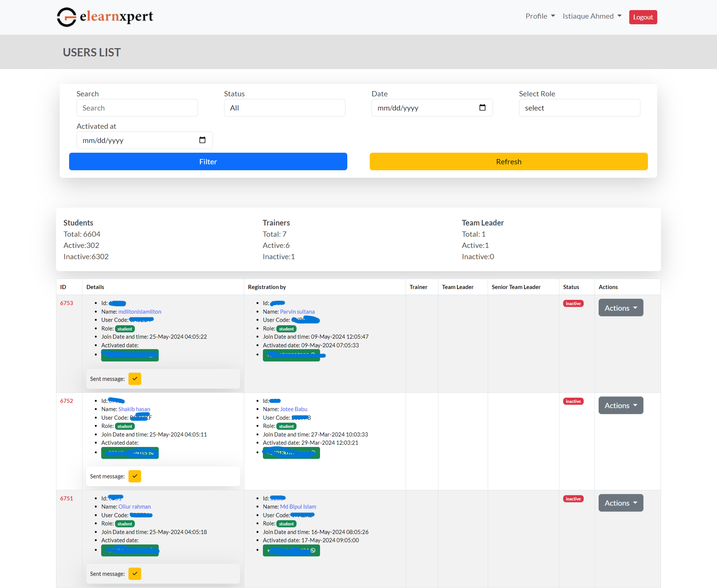The image size is (717, 588).
Task: Click the red Logout button
Action: point(643,17)
